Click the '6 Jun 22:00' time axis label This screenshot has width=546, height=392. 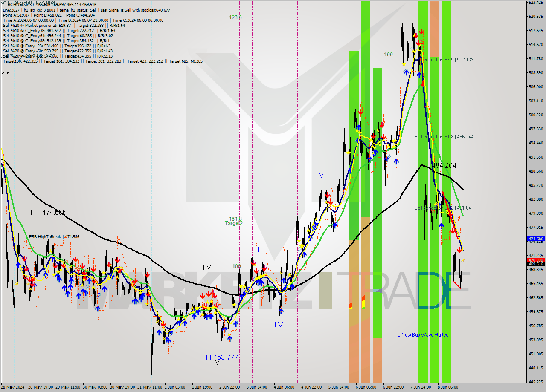[393, 387]
